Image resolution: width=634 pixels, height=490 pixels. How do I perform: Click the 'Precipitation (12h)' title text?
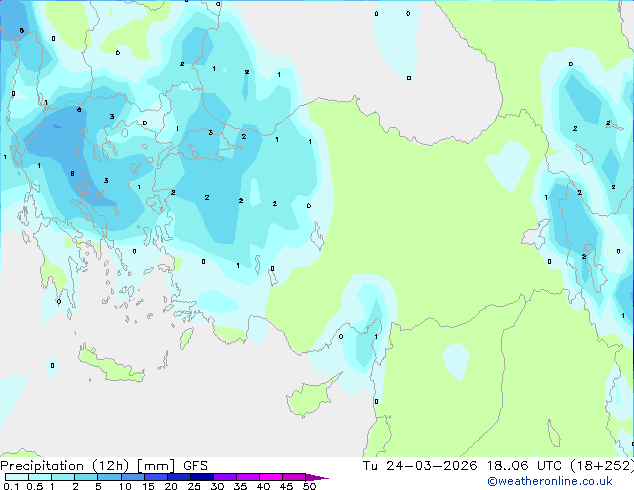[65, 466]
